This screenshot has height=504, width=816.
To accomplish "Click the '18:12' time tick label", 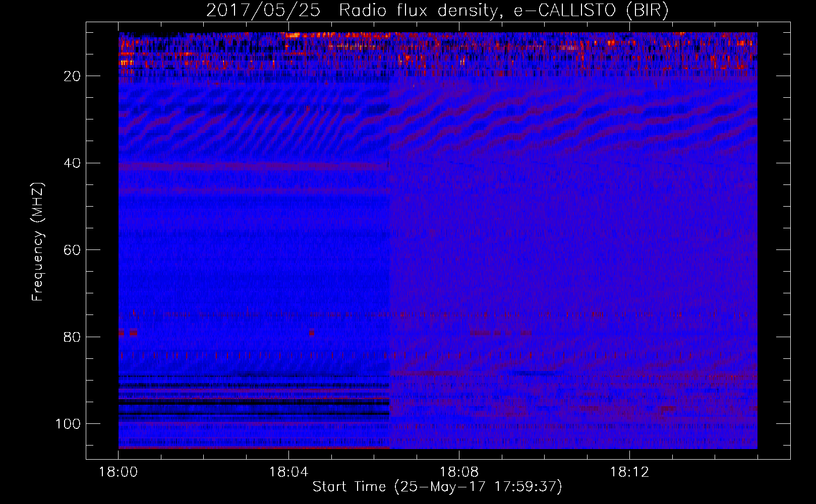I will (629, 472).
